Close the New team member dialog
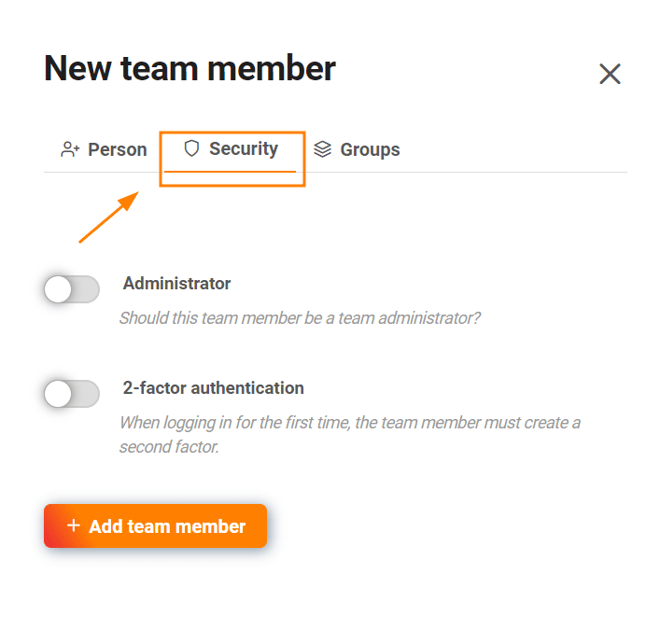 (610, 75)
